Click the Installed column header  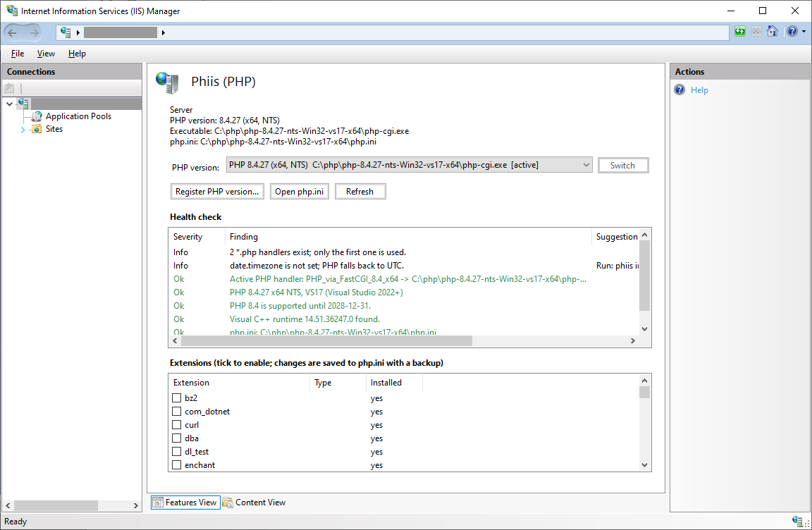[394, 383]
